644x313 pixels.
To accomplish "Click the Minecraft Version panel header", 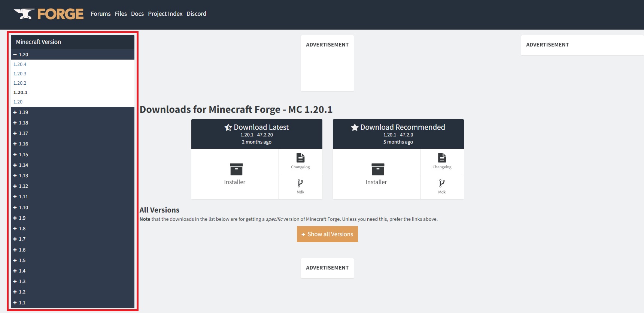I will tap(73, 42).
